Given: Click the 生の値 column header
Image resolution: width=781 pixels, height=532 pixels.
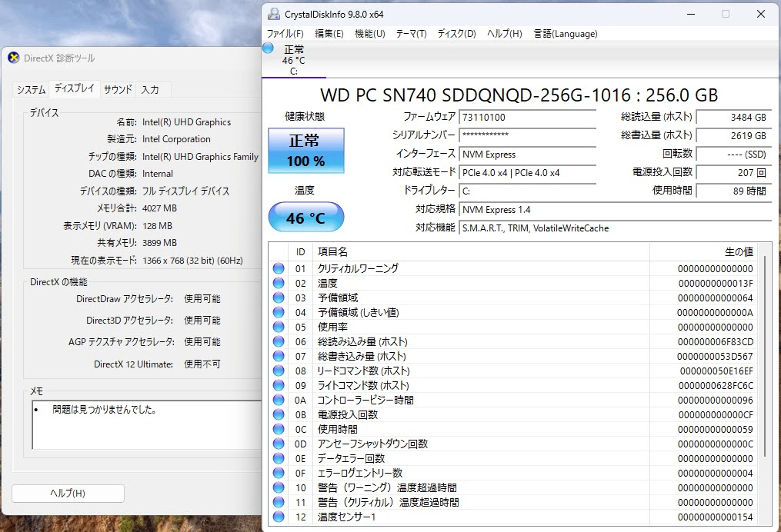Looking at the screenshot, I should (x=703, y=252).
